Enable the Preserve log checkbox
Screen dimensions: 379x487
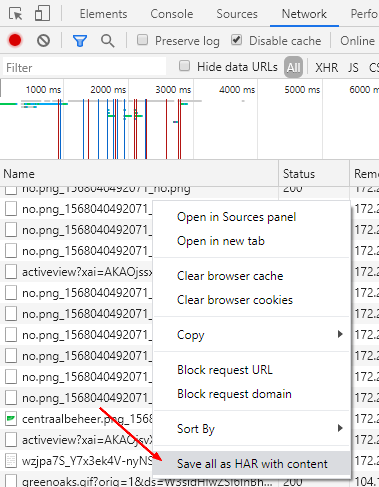coord(143,40)
